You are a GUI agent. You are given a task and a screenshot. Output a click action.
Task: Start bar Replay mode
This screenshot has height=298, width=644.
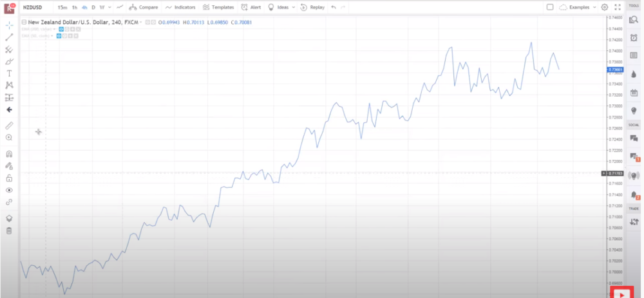[x=312, y=7]
